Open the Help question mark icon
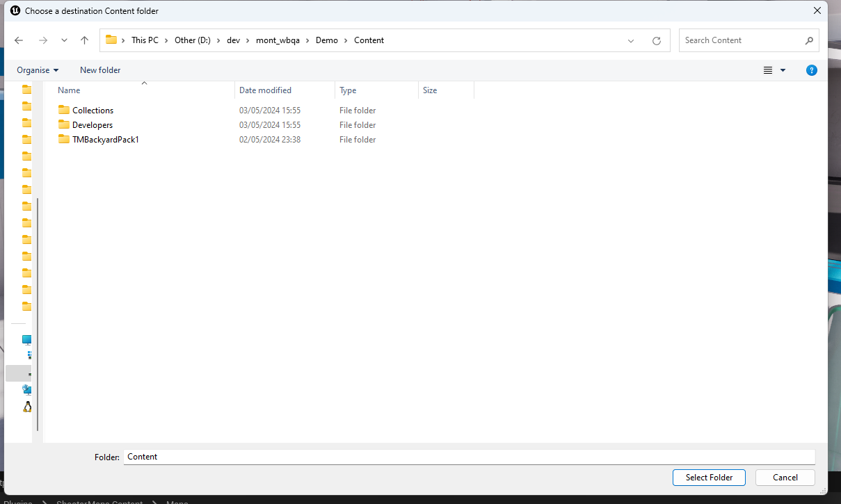The width and height of the screenshot is (841, 504). 811,70
